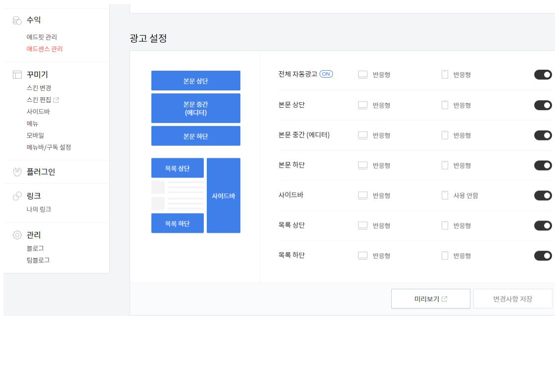Open 블로그 under 관리
555x392 pixels.
35,248
